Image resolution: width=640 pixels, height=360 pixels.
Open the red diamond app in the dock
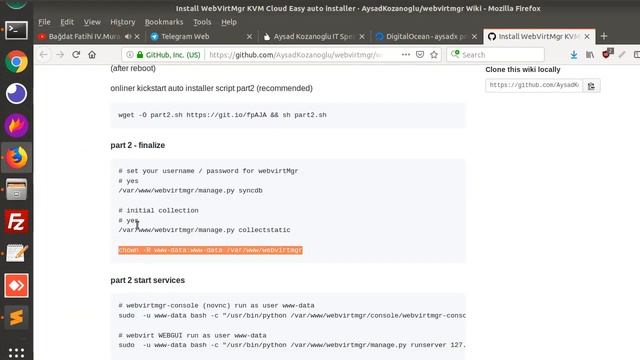coord(16,285)
